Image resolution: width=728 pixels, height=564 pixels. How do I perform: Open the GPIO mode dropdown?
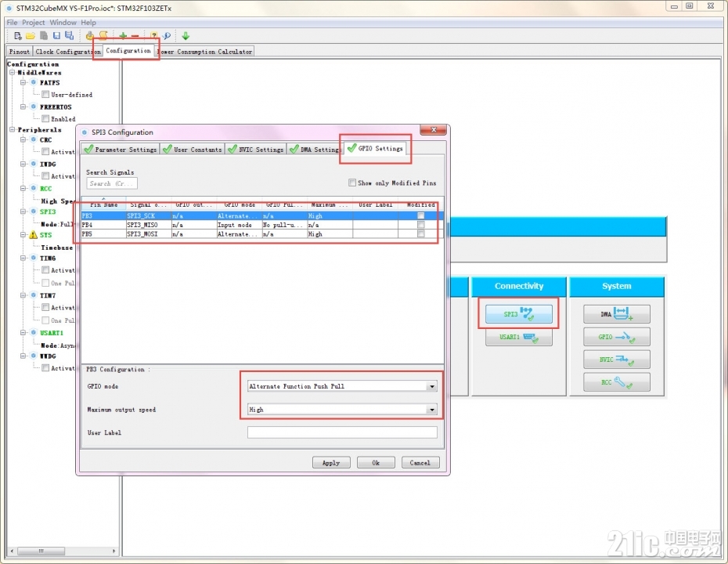tap(432, 386)
